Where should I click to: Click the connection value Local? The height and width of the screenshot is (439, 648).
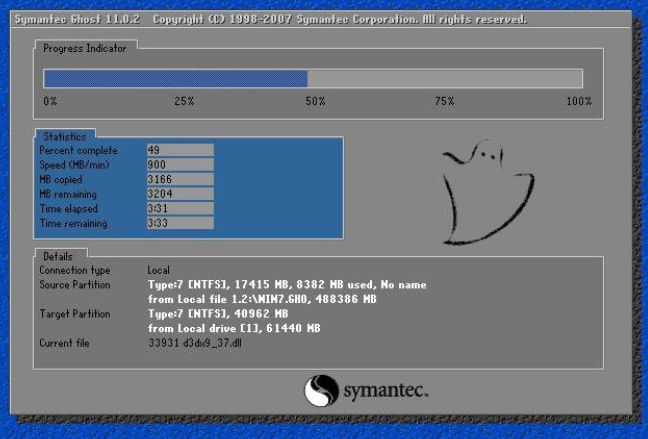(x=159, y=270)
